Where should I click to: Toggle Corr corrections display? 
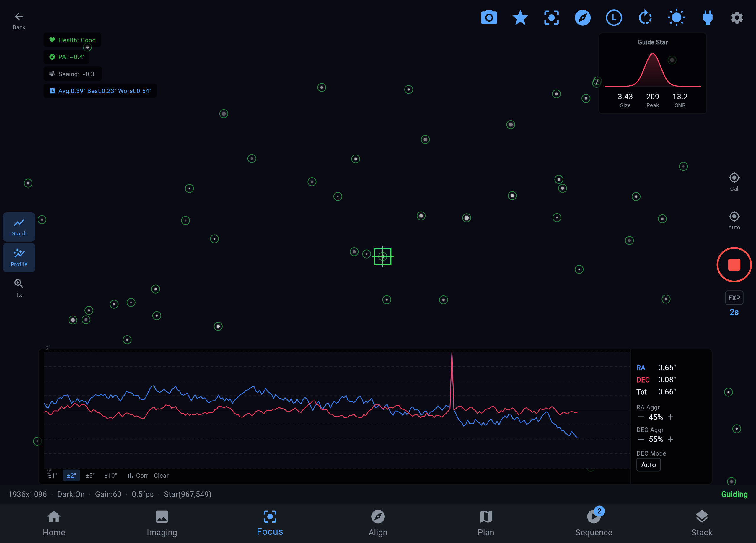pyautogui.click(x=138, y=476)
